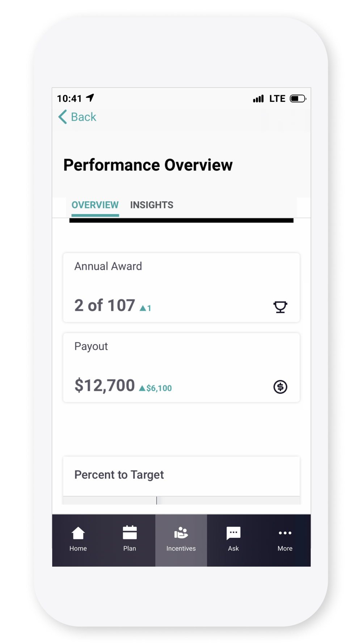The height and width of the screenshot is (644, 362).
Task: Click the dollar coin icon in Payout
Action: [280, 387]
